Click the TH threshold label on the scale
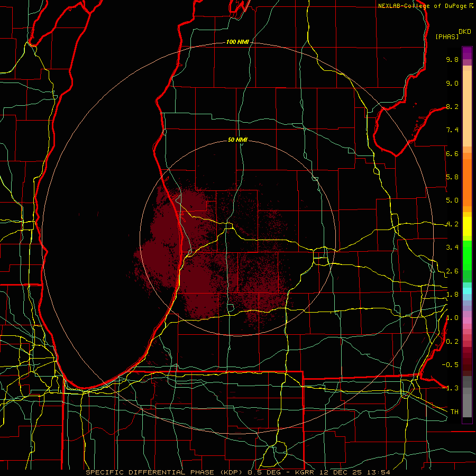476x476 pixels. [454, 412]
